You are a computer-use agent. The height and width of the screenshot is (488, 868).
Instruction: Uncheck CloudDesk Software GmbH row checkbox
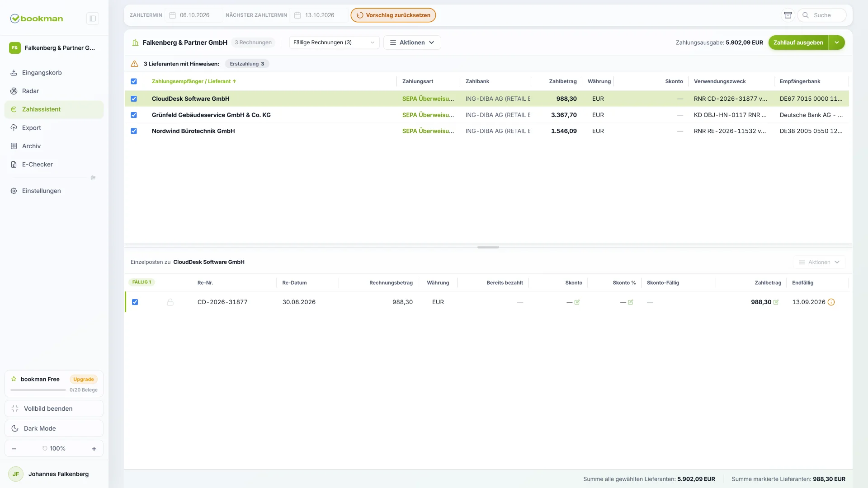134,99
